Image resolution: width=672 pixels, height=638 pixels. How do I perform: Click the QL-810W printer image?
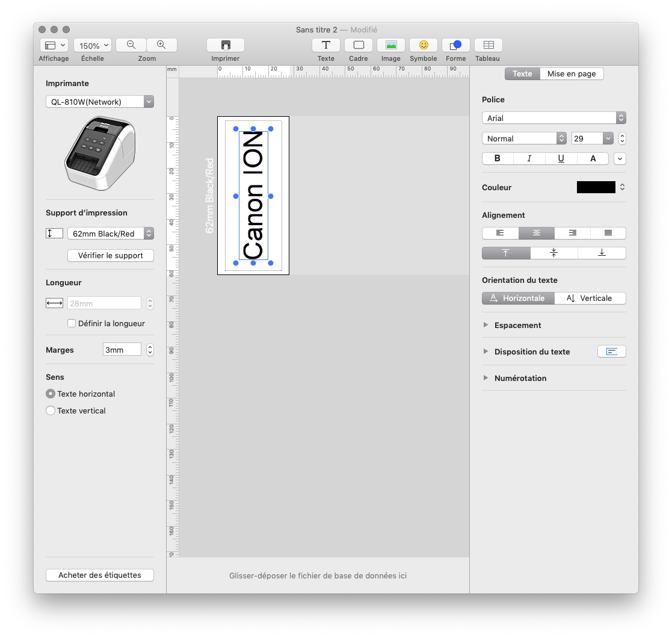(x=100, y=153)
